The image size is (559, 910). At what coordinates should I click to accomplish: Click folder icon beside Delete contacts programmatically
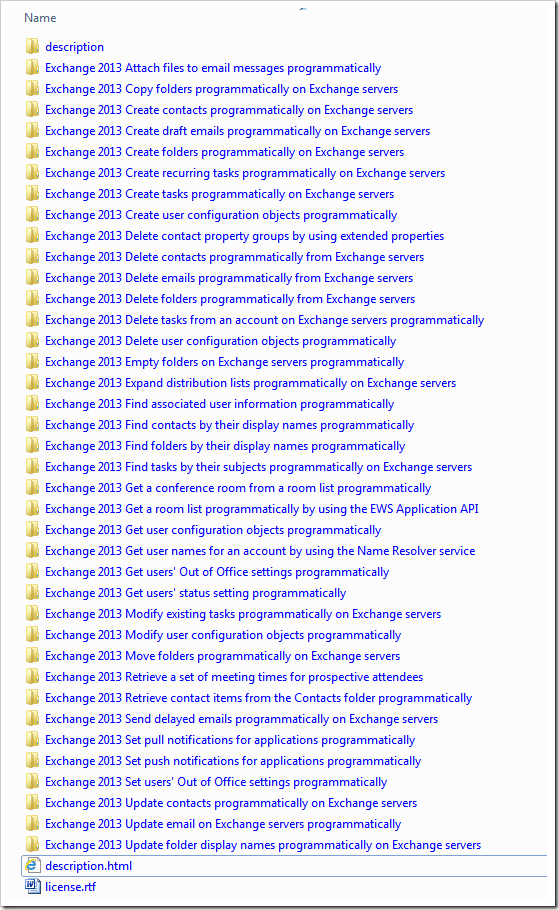33,256
